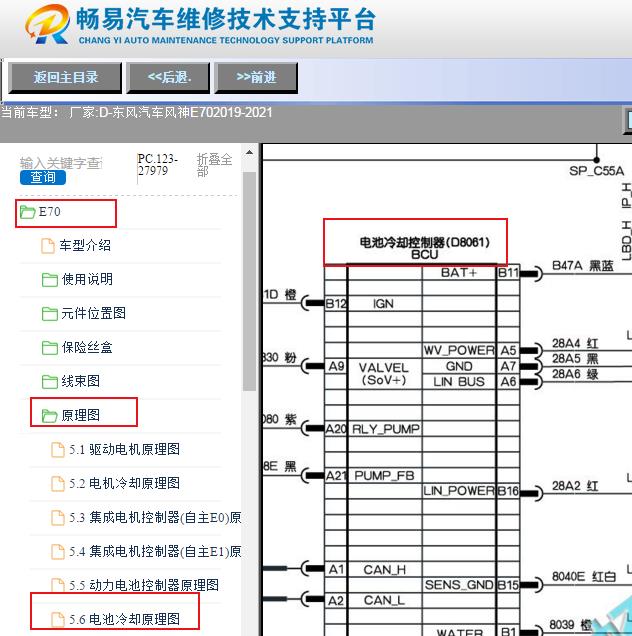Click the 线束图 folder icon
Image resolution: width=632 pixels, height=636 pixels.
click(49, 382)
